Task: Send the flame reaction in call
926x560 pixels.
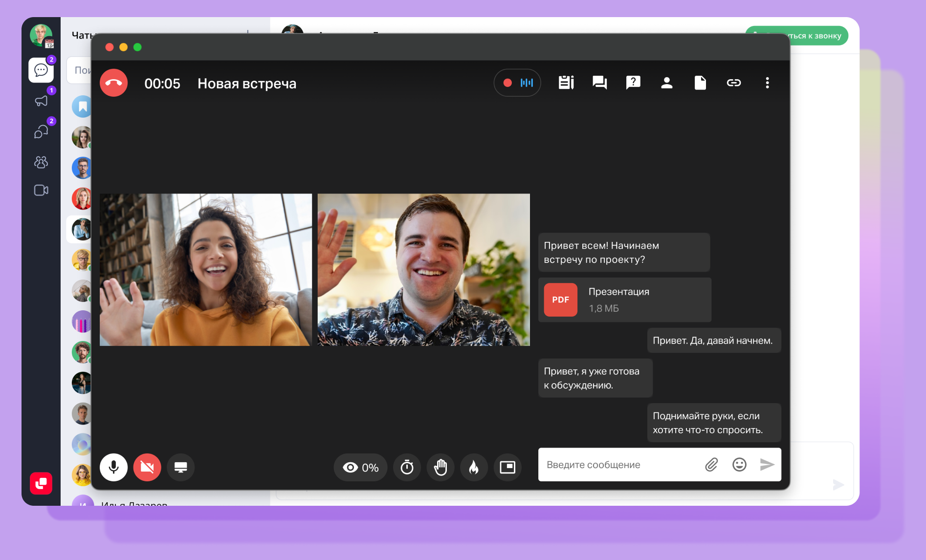Action: 474,468
